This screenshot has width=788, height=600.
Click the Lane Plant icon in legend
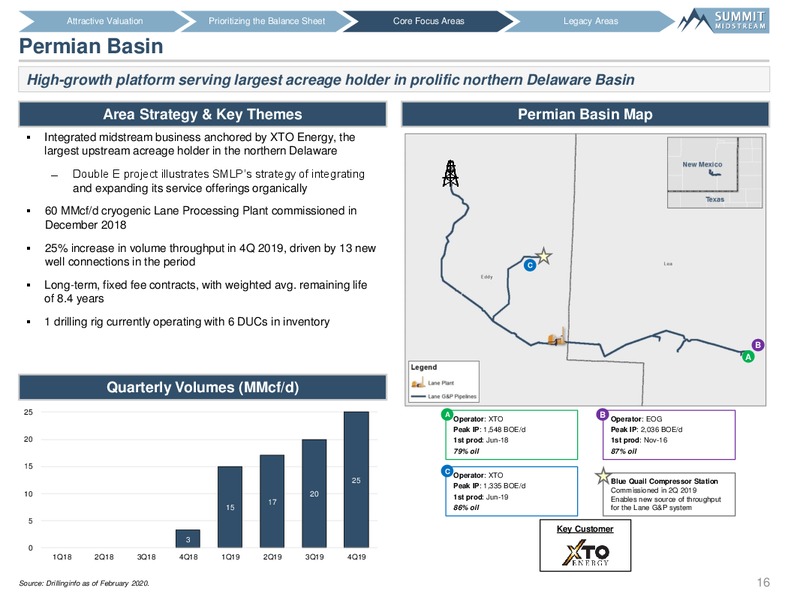click(x=418, y=383)
